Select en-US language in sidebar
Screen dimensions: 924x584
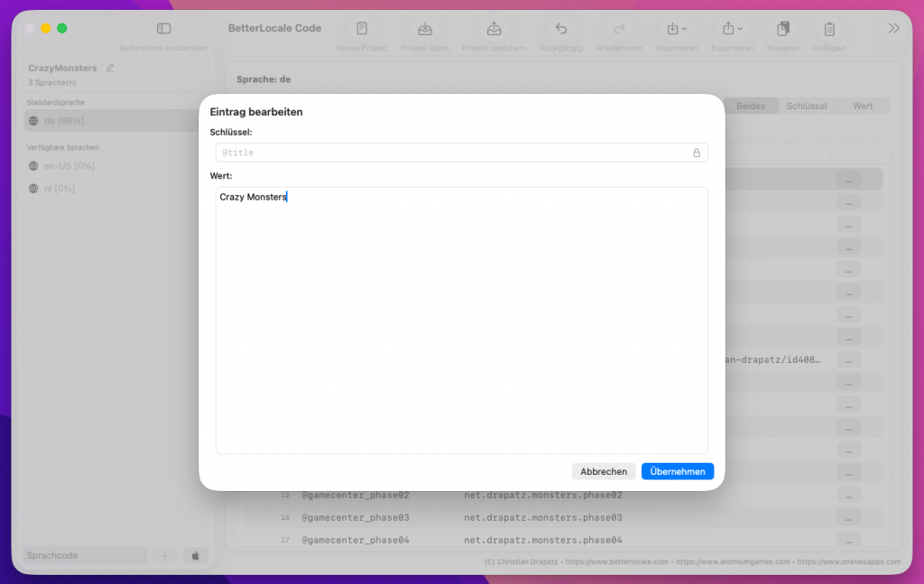point(69,166)
